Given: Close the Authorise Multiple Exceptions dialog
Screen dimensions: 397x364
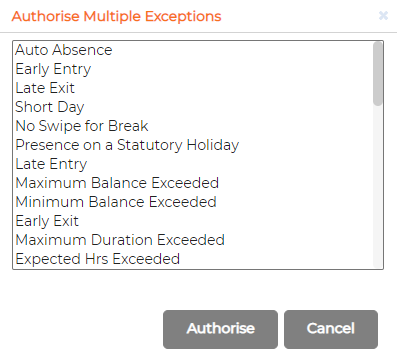Looking at the screenshot, I should [x=383, y=15].
